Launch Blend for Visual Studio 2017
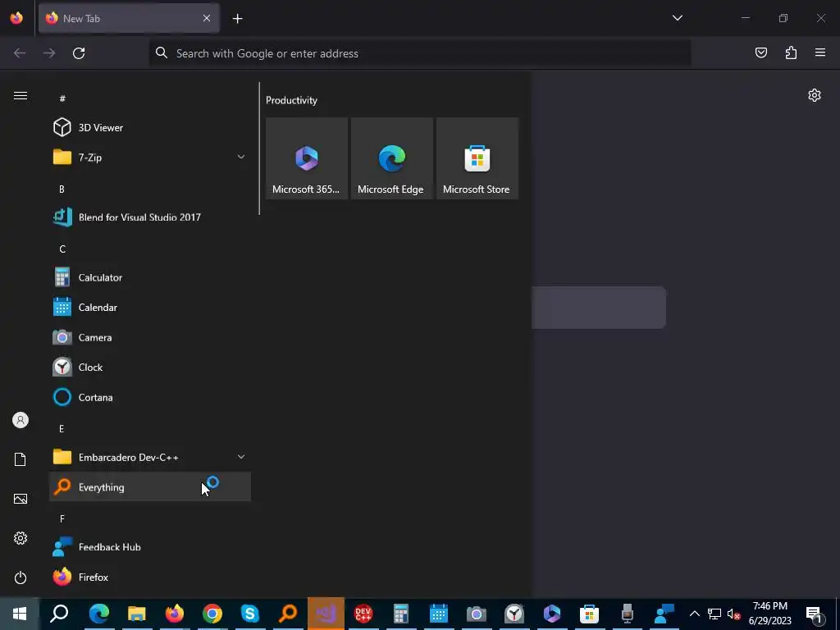 tap(149, 217)
